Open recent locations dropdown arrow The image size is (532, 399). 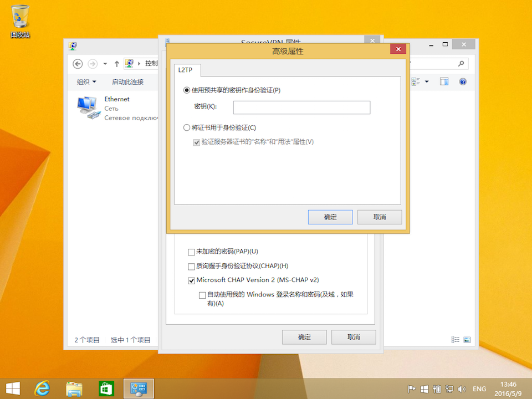click(x=105, y=64)
